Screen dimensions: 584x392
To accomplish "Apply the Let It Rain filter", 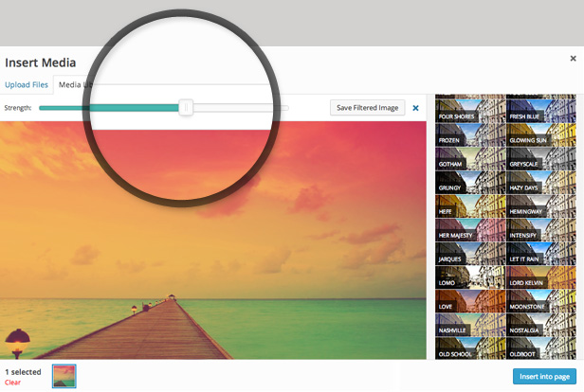I will 540,255.
